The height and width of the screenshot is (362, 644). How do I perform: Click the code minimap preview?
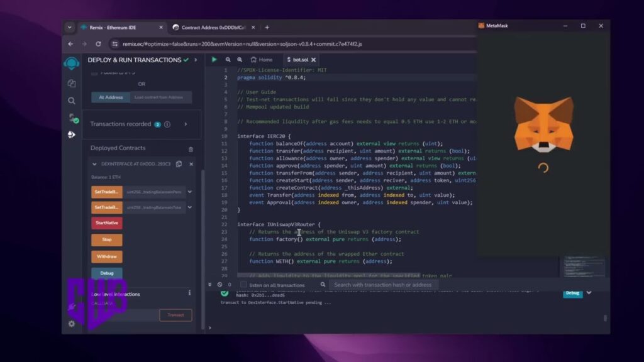[584, 266]
